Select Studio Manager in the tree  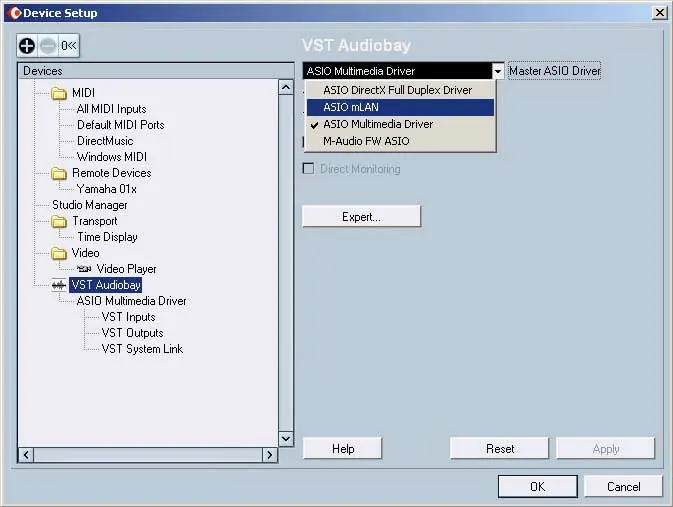90,205
